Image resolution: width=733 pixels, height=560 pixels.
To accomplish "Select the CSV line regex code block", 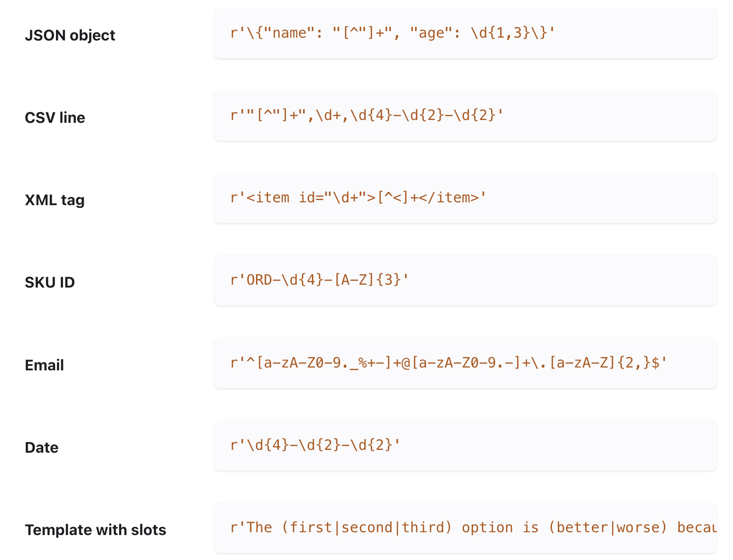I will tap(465, 116).
